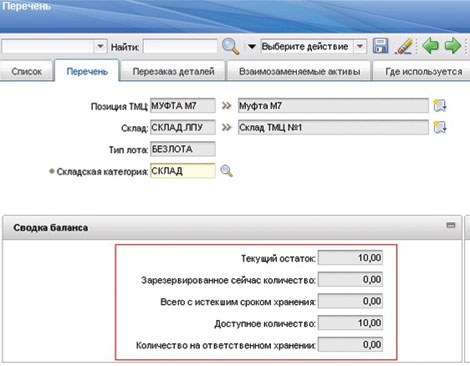Open lookup magnifier for Складская категория

point(227,171)
